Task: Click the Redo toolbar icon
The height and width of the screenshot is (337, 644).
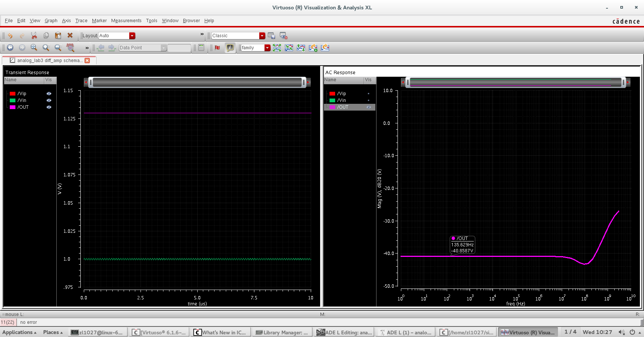Action: click(22, 36)
